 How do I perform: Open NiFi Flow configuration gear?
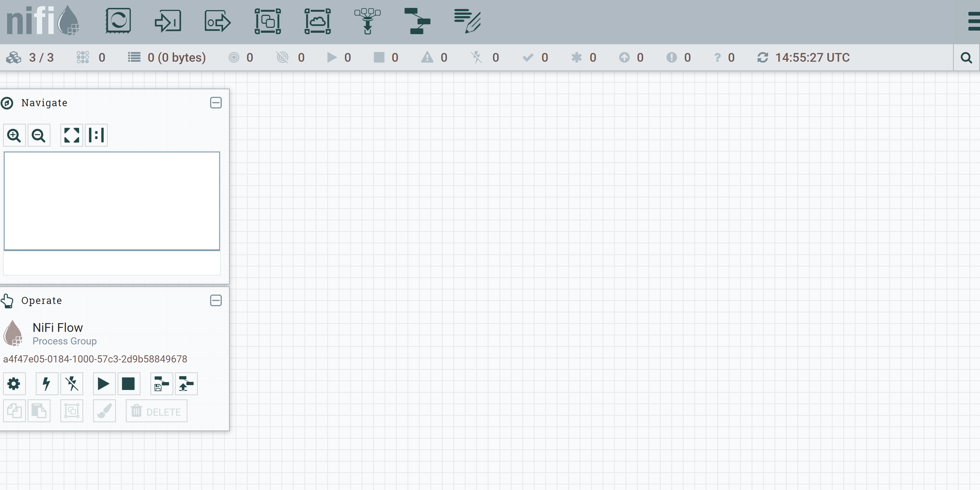click(14, 384)
